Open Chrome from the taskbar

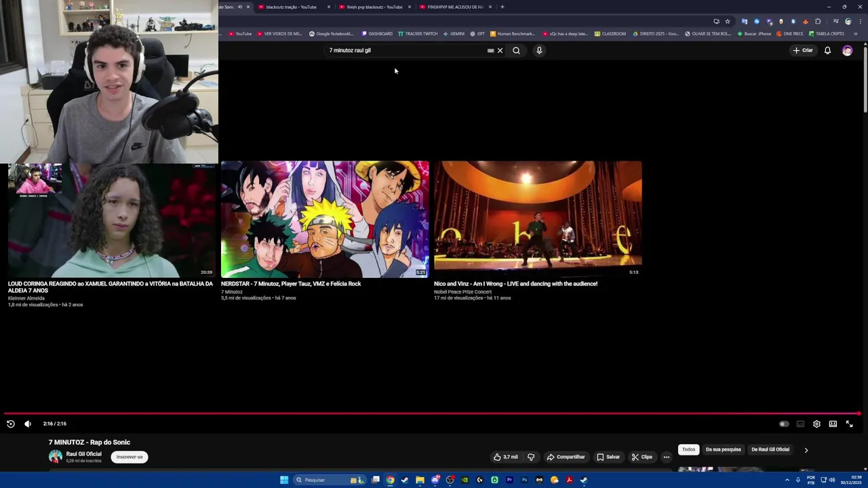point(390,480)
